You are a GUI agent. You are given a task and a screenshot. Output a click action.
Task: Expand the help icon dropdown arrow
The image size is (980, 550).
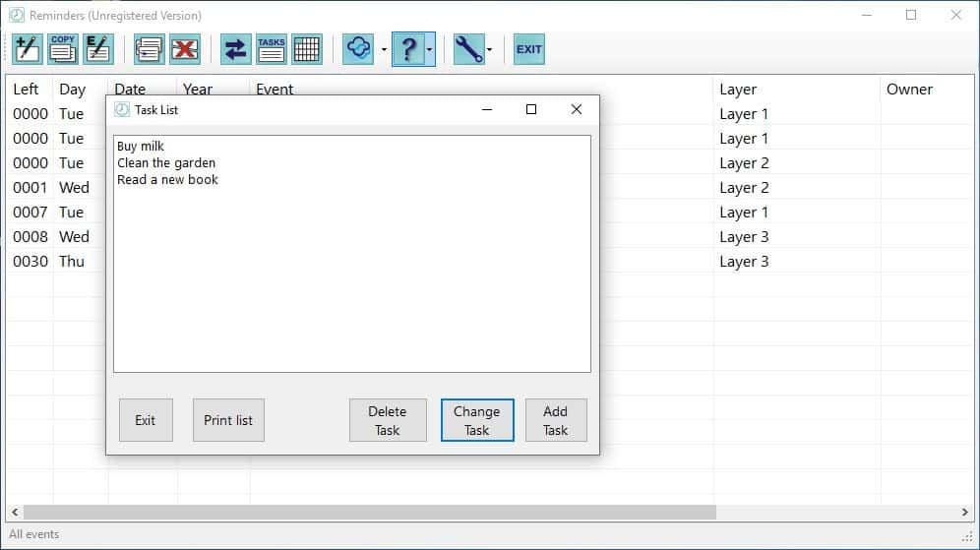(429, 49)
